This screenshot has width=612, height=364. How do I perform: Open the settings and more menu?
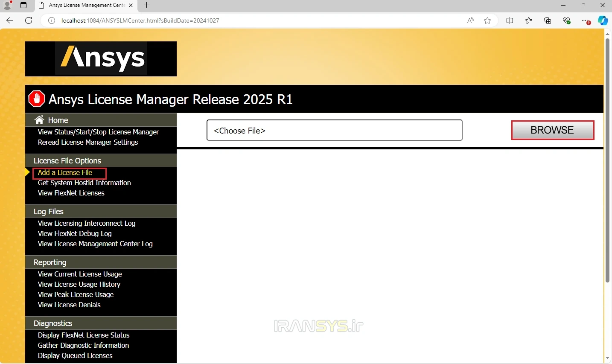tap(586, 20)
